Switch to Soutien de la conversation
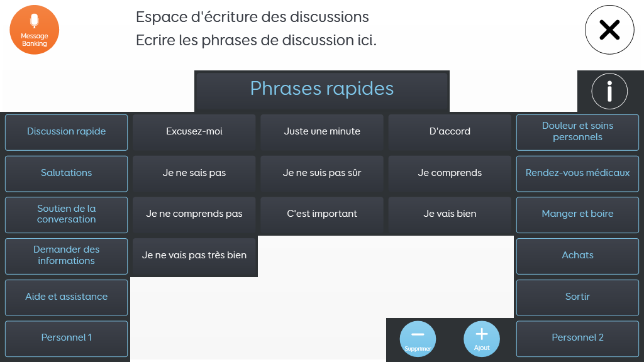 [67, 215]
